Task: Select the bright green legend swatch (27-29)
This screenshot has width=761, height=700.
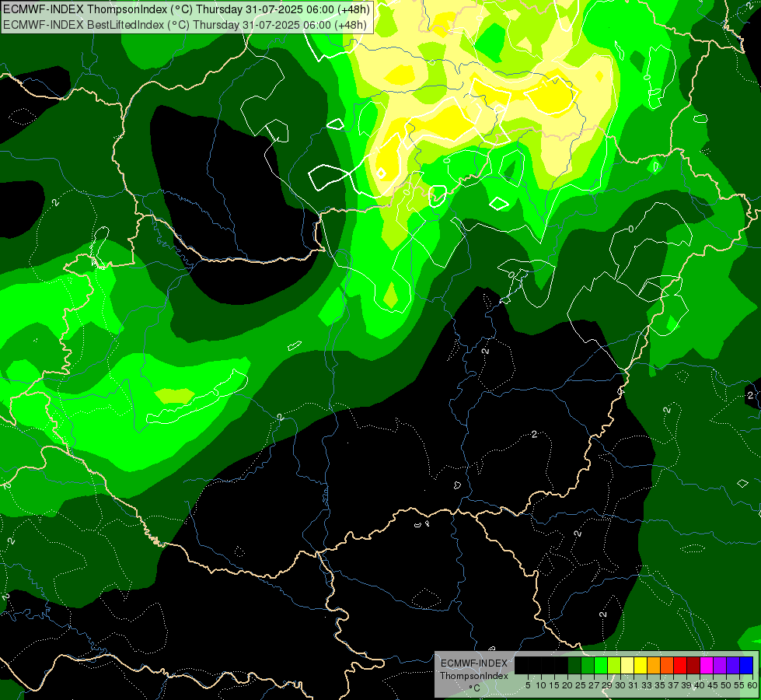Action: (x=601, y=665)
